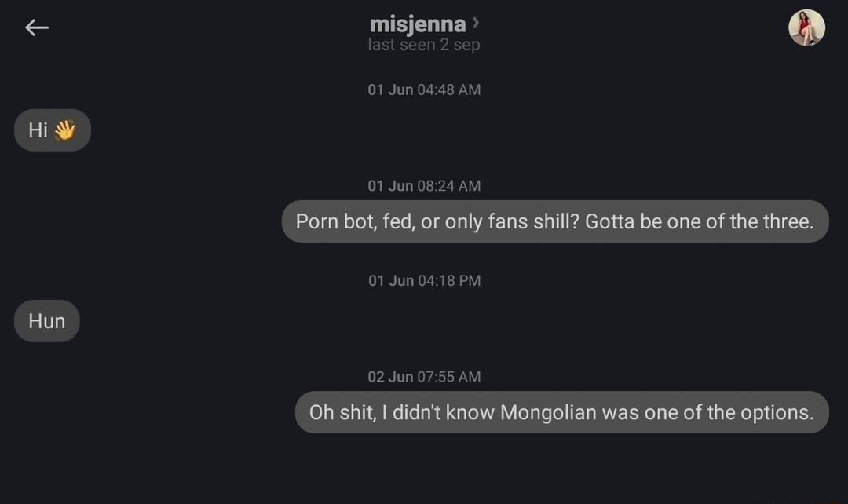Click the gray bubble containing 'Oh shit'

[x=561, y=411]
